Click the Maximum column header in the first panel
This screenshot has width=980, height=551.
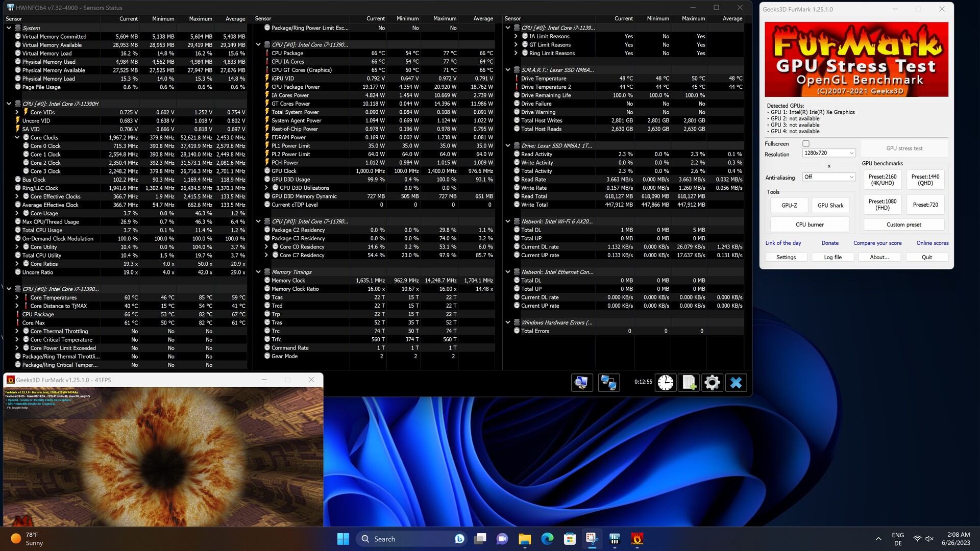[200, 19]
